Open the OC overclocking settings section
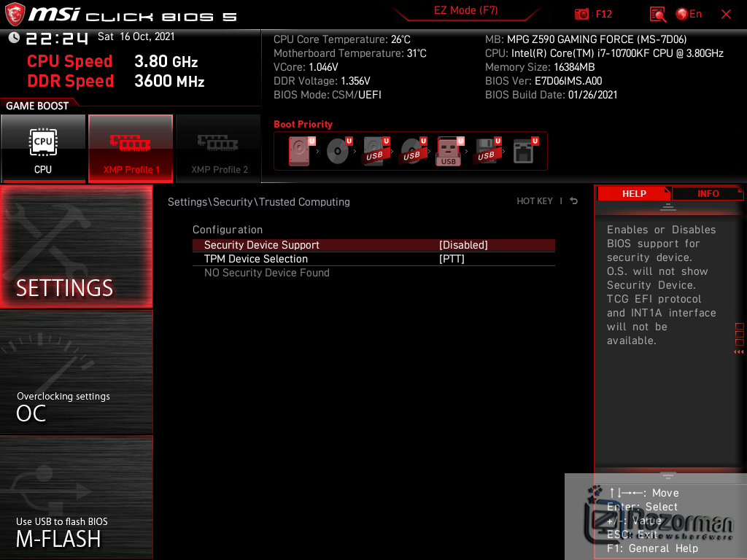Image resolution: width=747 pixels, height=560 pixels. pos(76,373)
